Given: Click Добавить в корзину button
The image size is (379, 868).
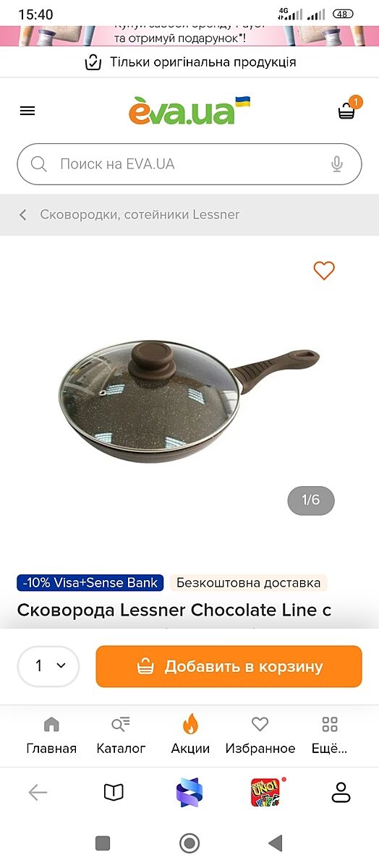Looking at the screenshot, I should pos(229,666).
